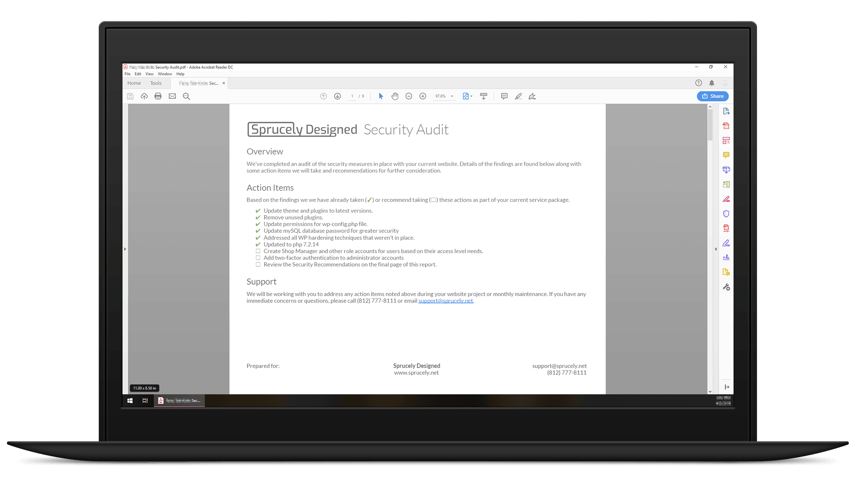The image size is (868, 488).
Task: Open Comment tool in right pane
Action: pyautogui.click(x=726, y=155)
